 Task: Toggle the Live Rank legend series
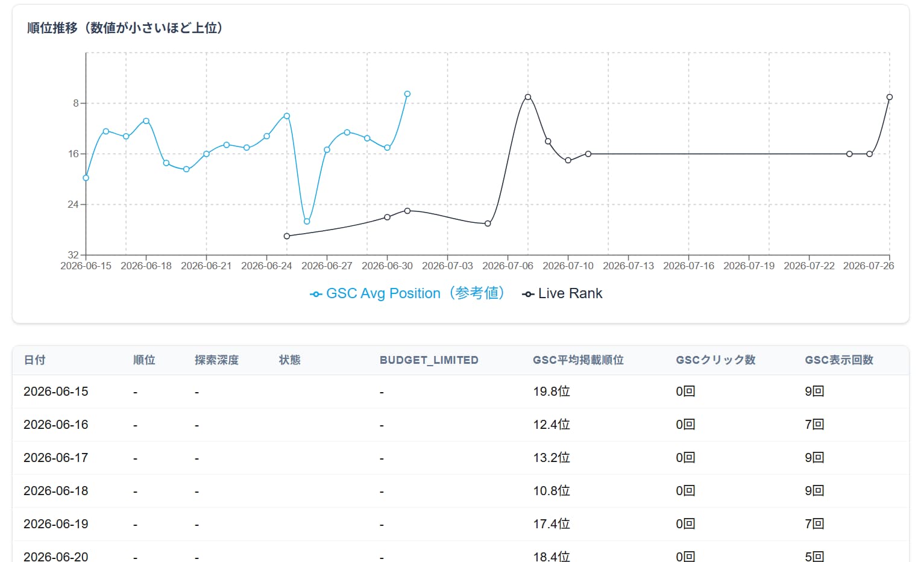[x=562, y=293]
